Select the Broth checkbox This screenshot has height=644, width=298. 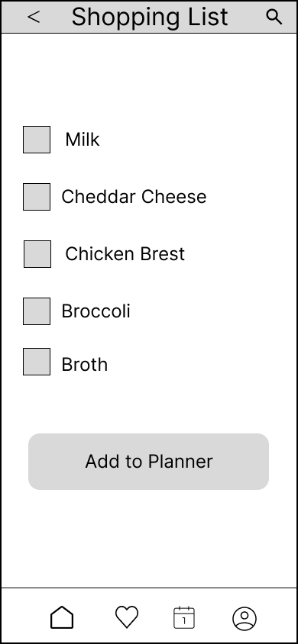[37, 362]
